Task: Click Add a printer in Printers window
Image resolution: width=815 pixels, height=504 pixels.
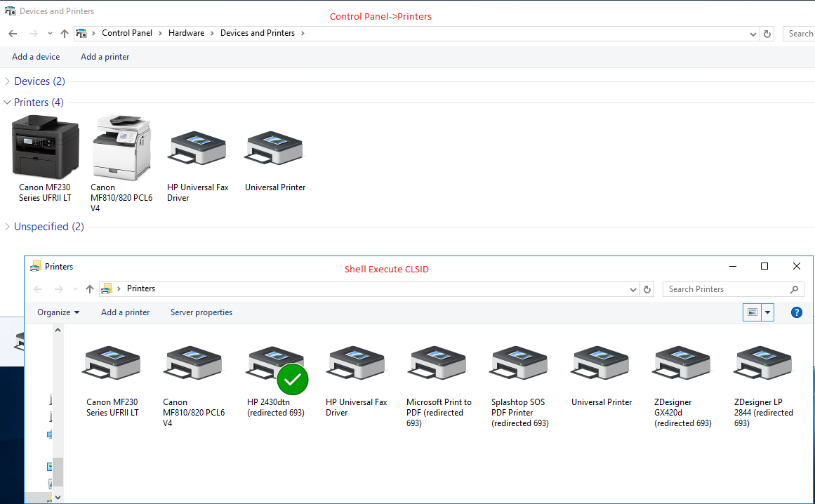Action: tap(125, 312)
